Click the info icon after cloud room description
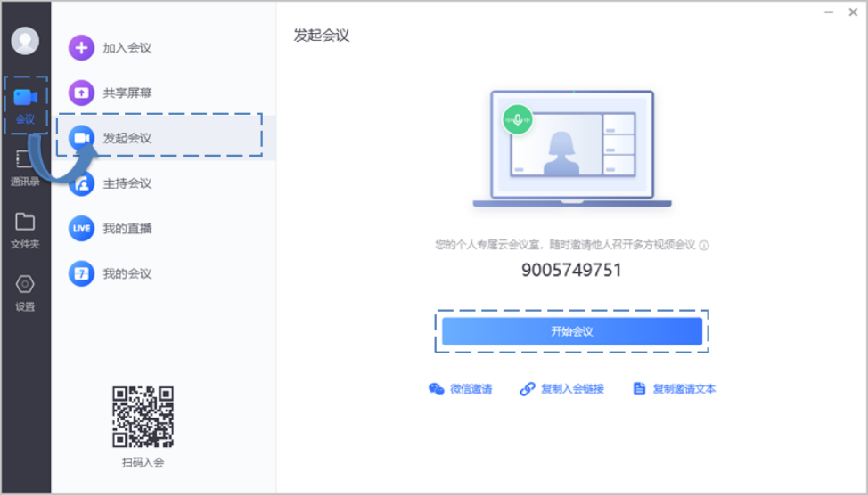This screenshot has height=495, width=868. pos(704,245)
